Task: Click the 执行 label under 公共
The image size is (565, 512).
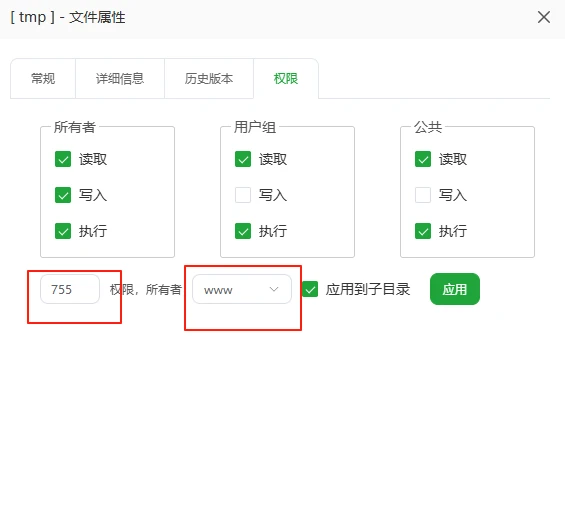Action: 453,231
